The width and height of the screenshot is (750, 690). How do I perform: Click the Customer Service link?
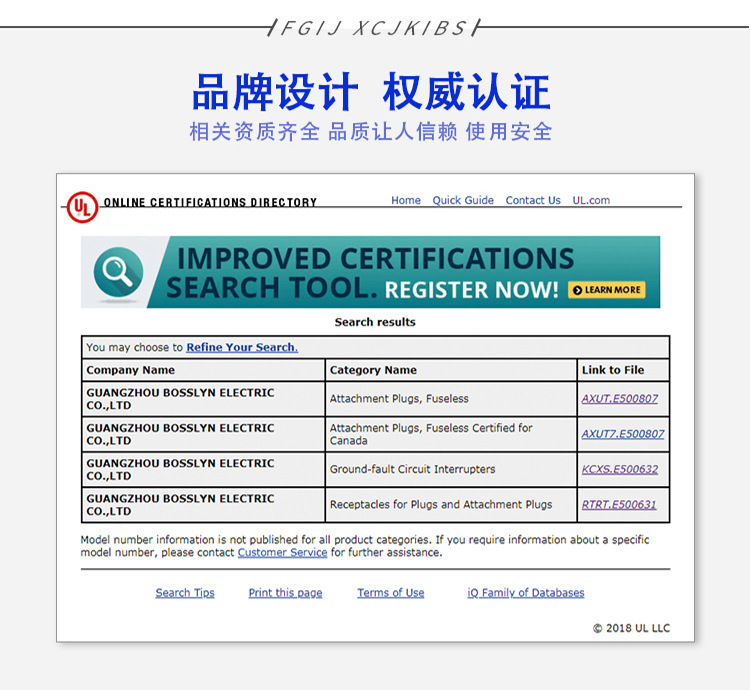pos(282,552)
